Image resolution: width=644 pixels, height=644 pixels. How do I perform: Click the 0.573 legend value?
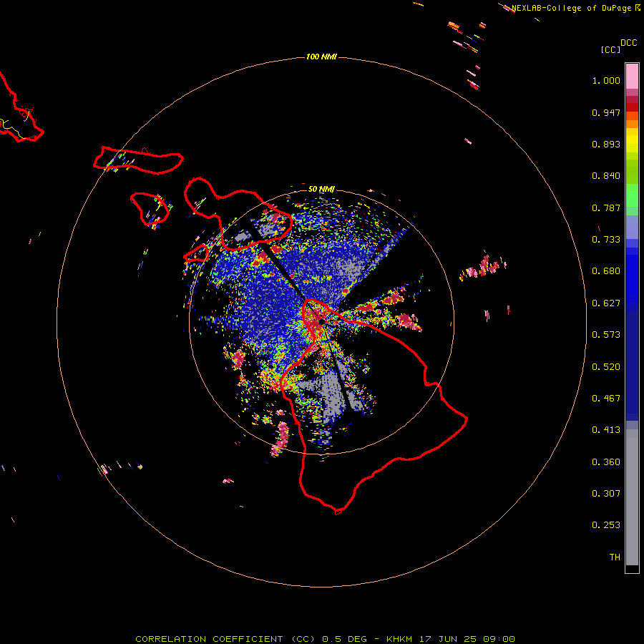[606, 335]
